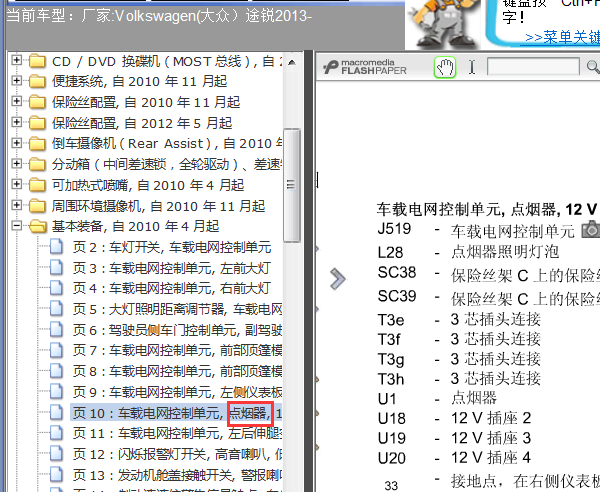
Task: Click page icon next to 页 13
Action: pos(56,475)
